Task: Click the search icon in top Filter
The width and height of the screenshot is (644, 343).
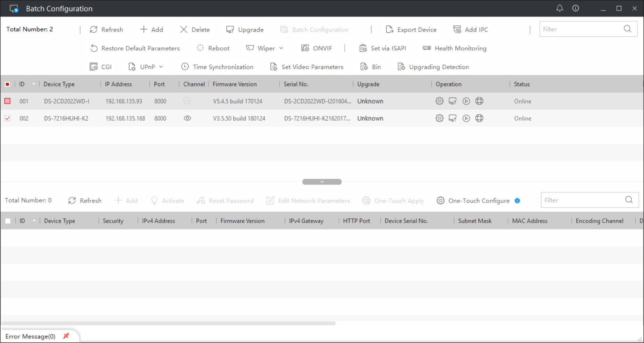Action: [628, 29]
